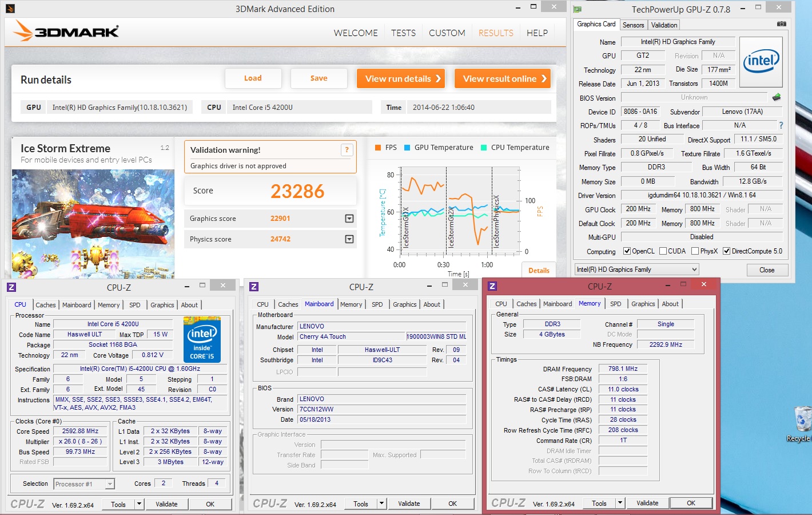Click the Intel logo in GPU-Z
812x515 pixels.
761,62
